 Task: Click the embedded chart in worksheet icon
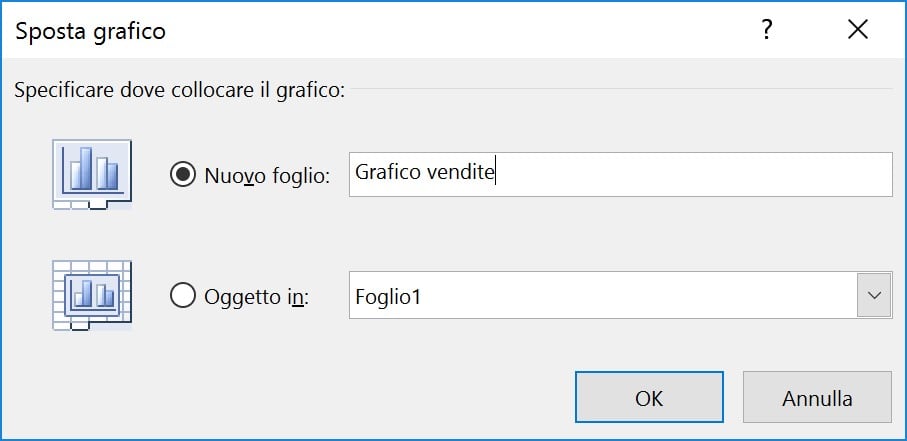tap(92, 295)
